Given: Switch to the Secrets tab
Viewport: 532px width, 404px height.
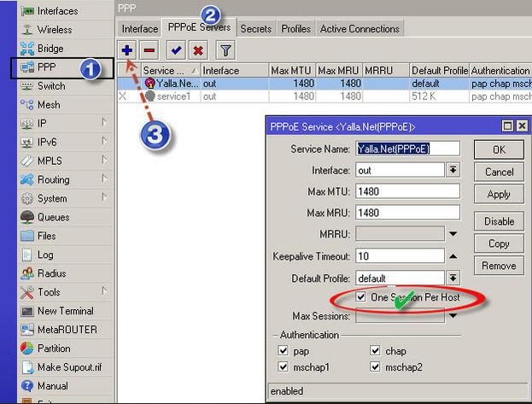Looking at the screenshot, I should point(255,28).
